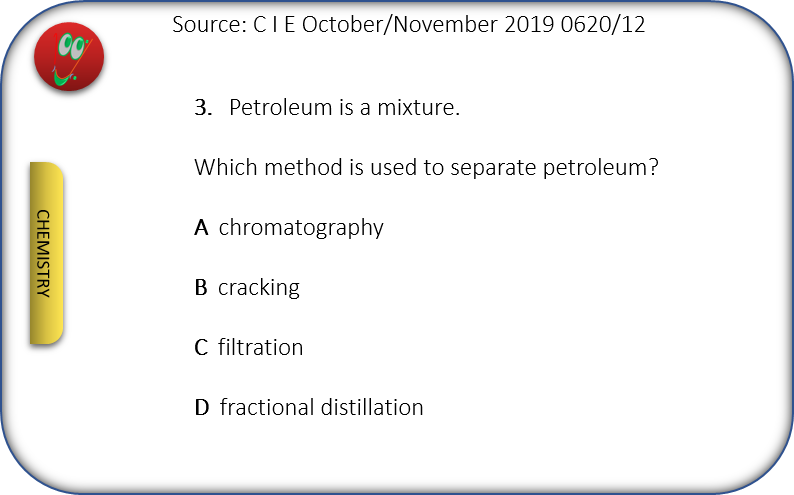Click the statement Petroleum is a mixture
The width and height of the screenshot is (794, 495).
tap(344, 107)
